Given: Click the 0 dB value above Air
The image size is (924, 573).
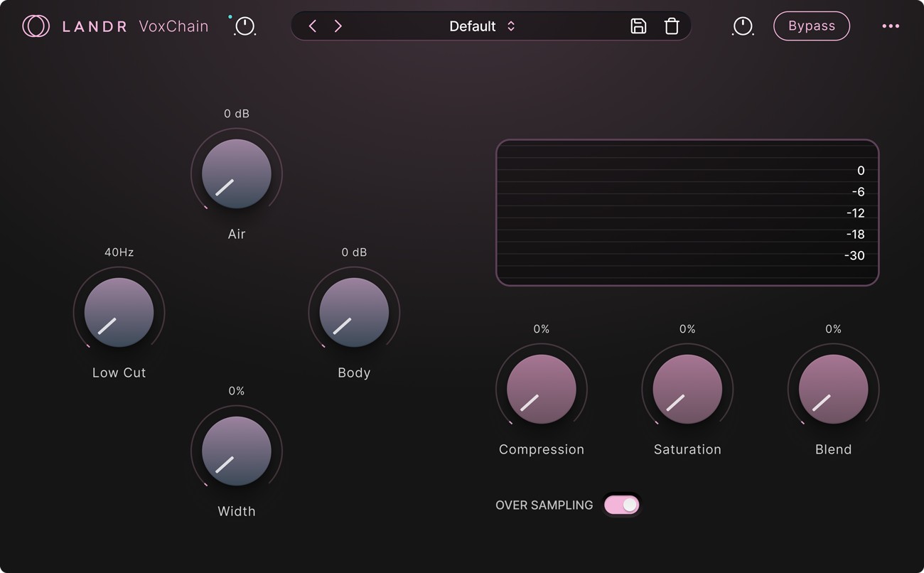Looking at the screenshot, I should coord(237,114).
